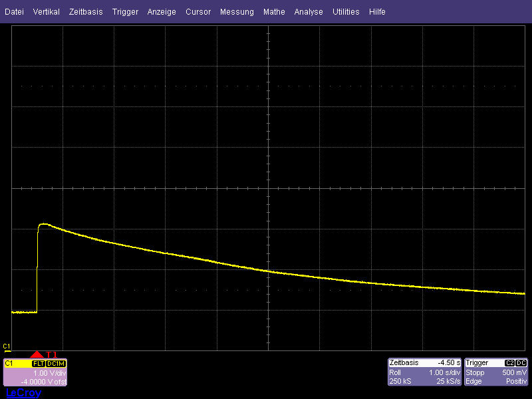Open the Anzeige menu
This screenshot has height=399, width=532.
162,12
